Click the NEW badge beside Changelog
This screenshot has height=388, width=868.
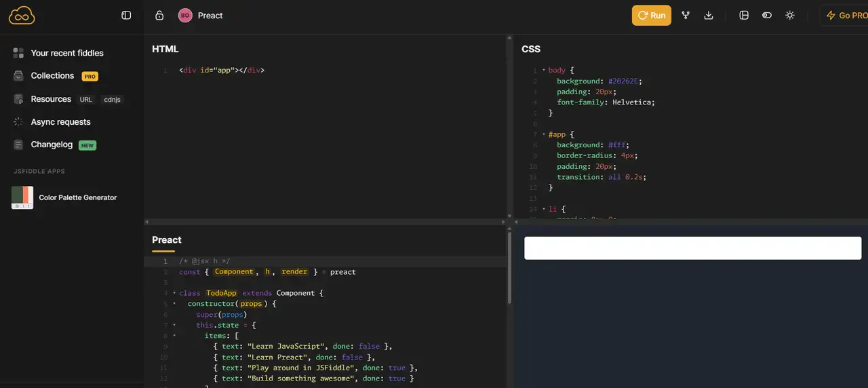coord(87,145)
